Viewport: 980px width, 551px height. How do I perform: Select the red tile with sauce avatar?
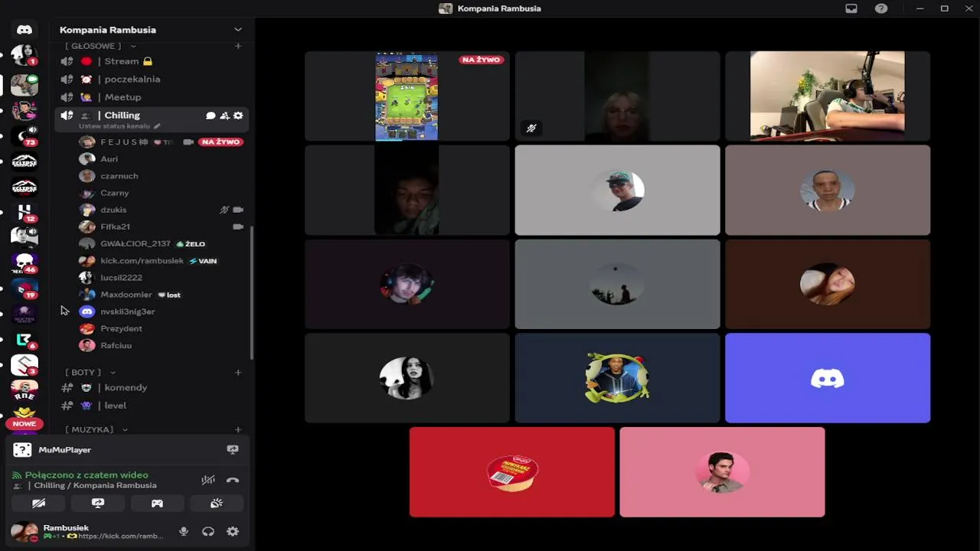coord(512,472)
